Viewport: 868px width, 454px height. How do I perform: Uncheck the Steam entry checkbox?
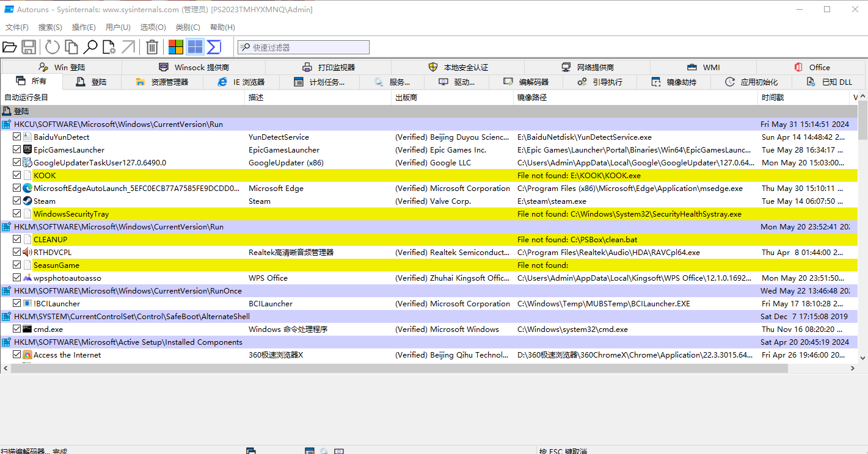pyautogui.click(x=17, y=201)
